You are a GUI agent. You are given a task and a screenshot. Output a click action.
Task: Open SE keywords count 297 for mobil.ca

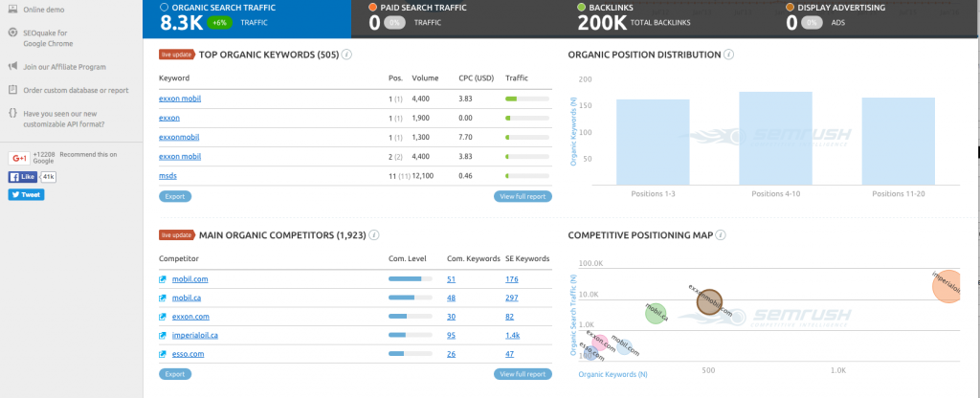pos(512,298)
